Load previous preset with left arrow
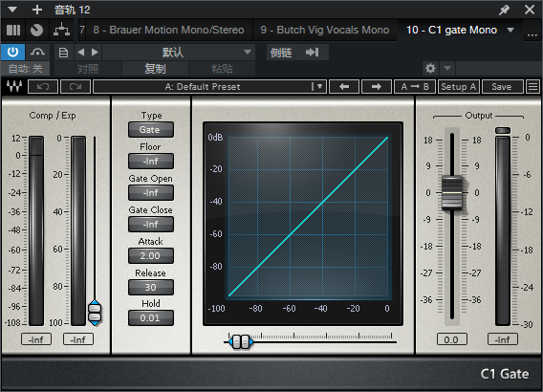This screenshot has height=392, width=543. point(344,87)
